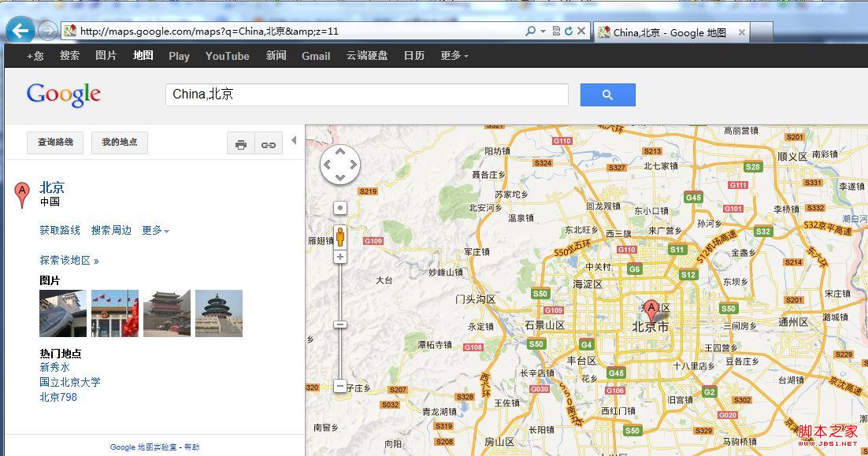Expand the 更多 dropdown in top black bar
The height and width of the screenshot is (456, 868).
click(454, 56)
